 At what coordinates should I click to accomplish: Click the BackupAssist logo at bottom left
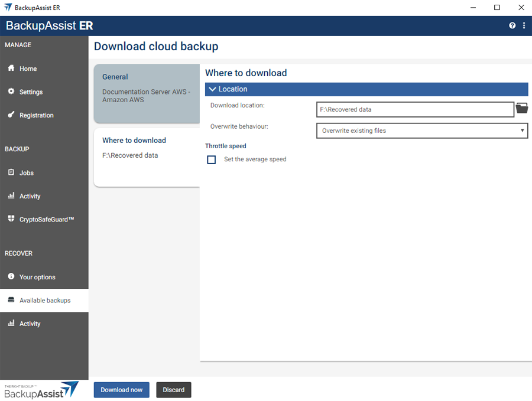[41, 390]
